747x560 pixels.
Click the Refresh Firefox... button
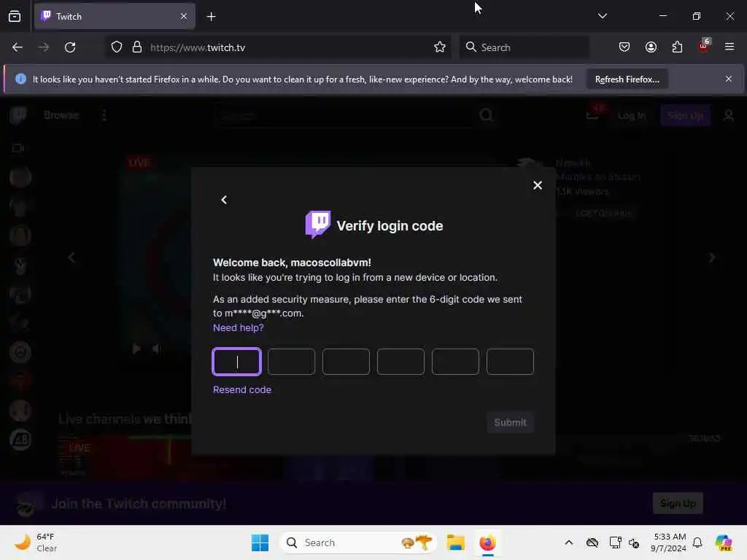[627, 79]
